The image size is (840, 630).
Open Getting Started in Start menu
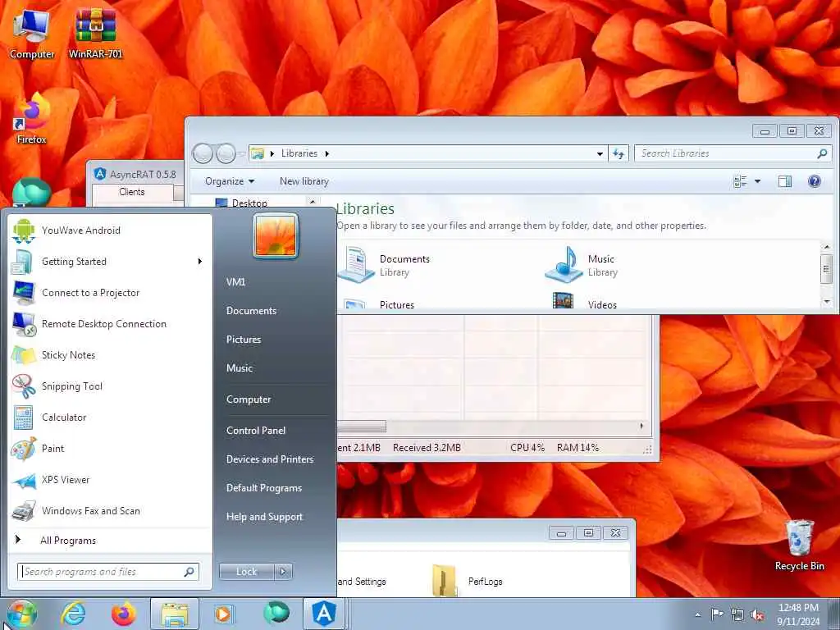click(111, 262)
